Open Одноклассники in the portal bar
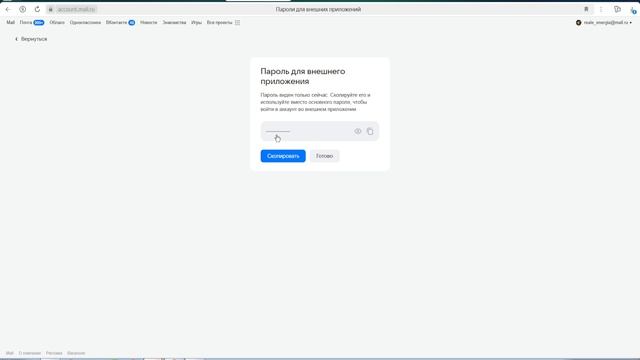This screenshot has width=640, height=360. coord(85,22)
